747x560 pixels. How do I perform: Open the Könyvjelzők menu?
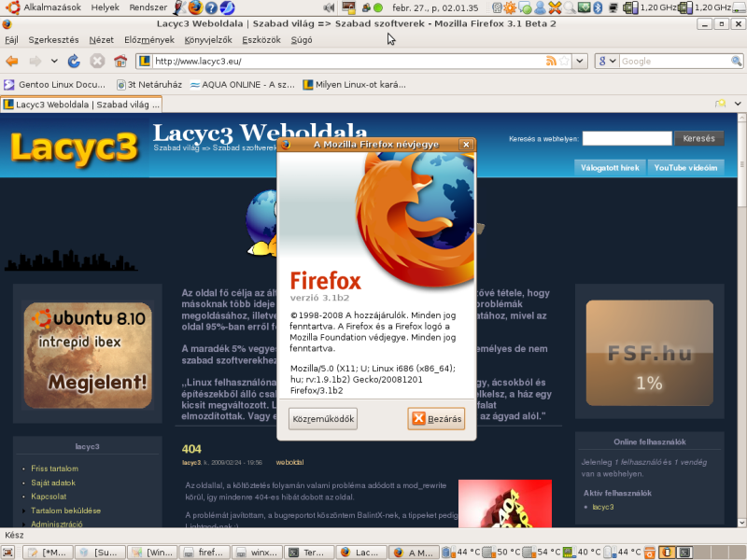coord(208,40)
